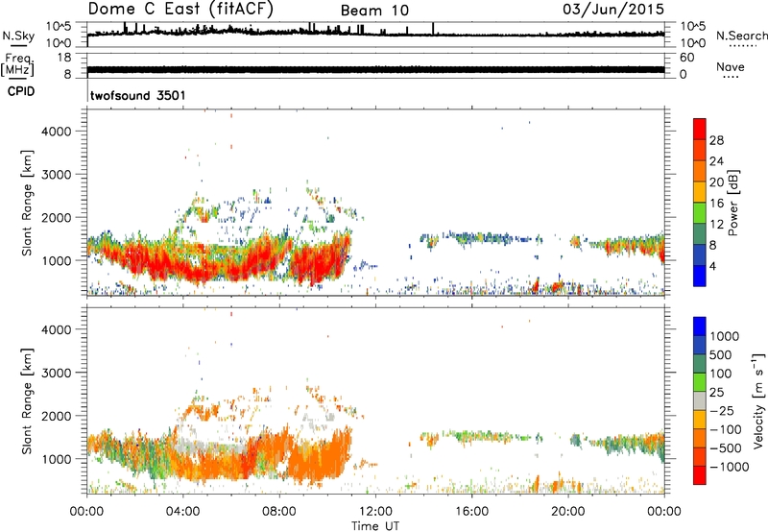768x532 pixels.
Task: Click the red bottom of the velocity colorbar
Action: pyautogui.click(x=700, y=475)
